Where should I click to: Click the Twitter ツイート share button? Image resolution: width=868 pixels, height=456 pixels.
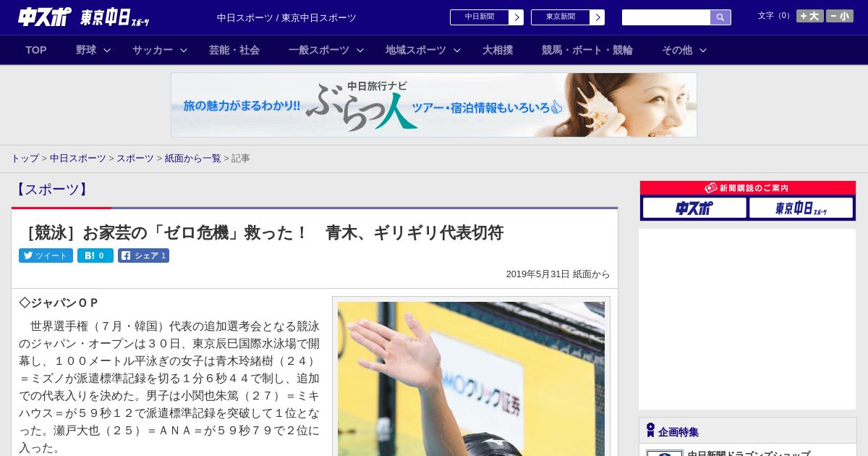(x=46, y=256)
